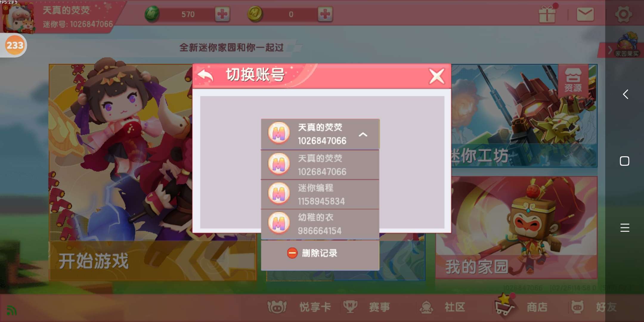
Task: Tap the Android back navigation arrow
Action: [x=625, y=94]
